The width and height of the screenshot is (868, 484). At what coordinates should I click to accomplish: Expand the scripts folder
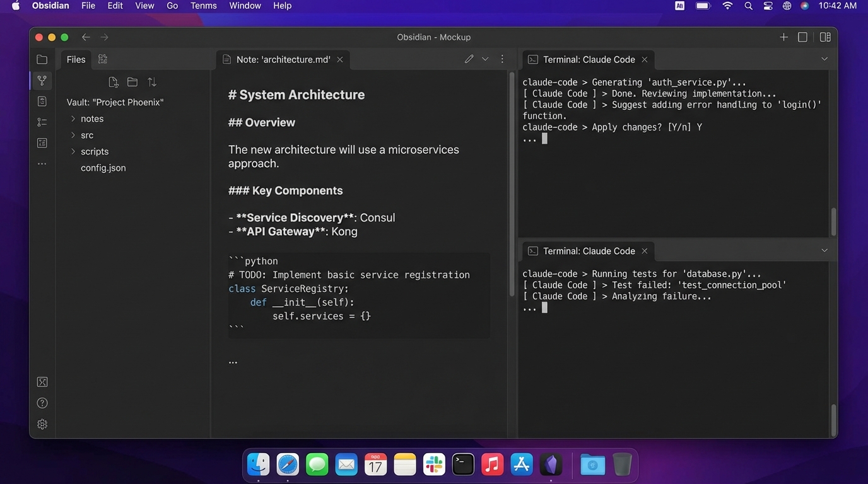73,151
